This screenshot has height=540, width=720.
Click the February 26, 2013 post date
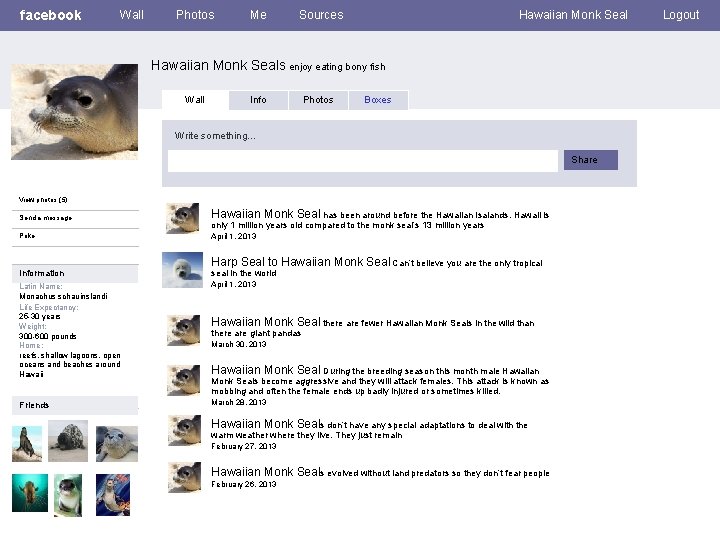point(243,484)
